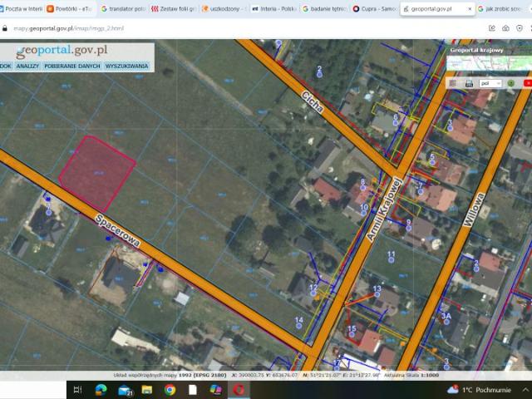Open the Mail app from the taskbar
Image resolution: width=532 pixels, height=399 pixels.
coord(125,390)
